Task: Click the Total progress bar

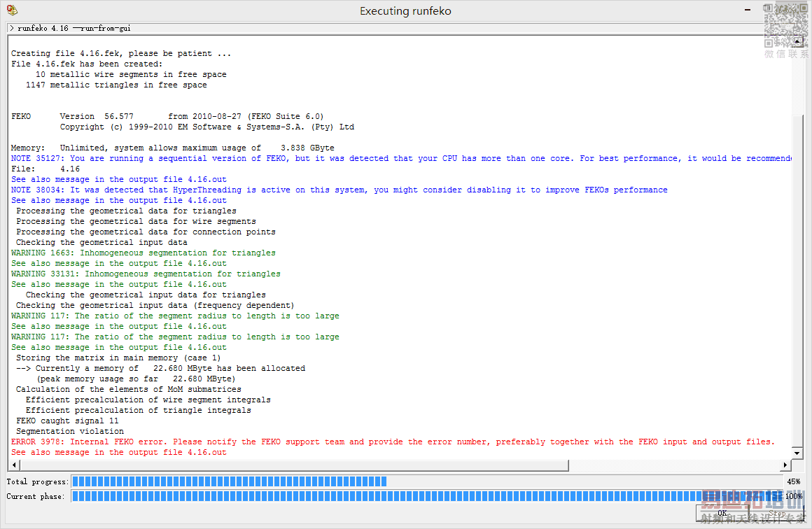Action: click(427, 481)
